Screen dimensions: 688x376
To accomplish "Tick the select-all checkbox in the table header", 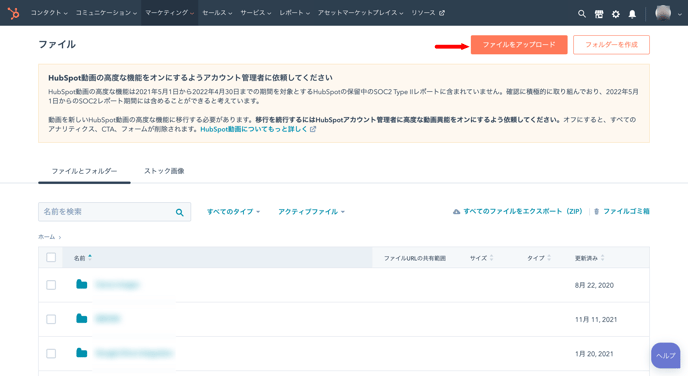I will [51, 257].
